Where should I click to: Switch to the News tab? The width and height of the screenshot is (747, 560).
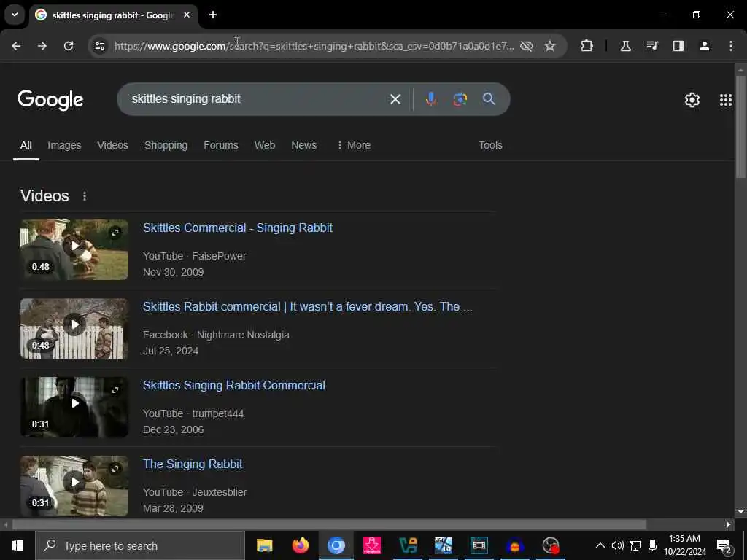point(304,145)
